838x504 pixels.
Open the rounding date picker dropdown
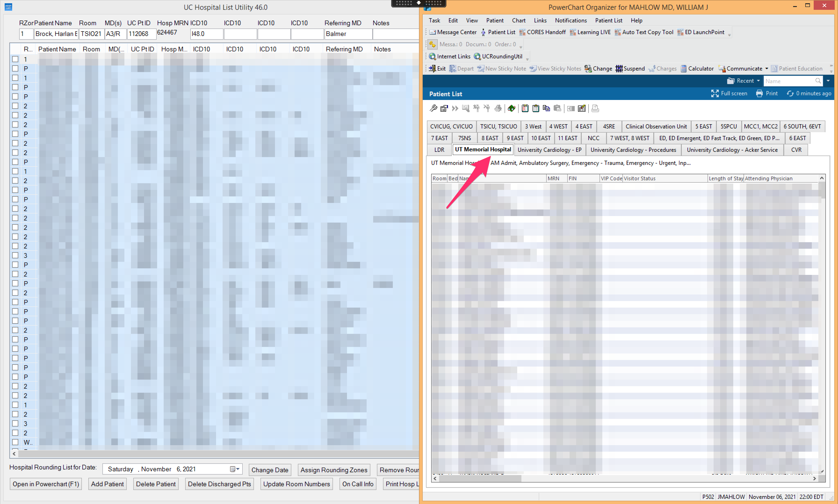tap(235, 469)
